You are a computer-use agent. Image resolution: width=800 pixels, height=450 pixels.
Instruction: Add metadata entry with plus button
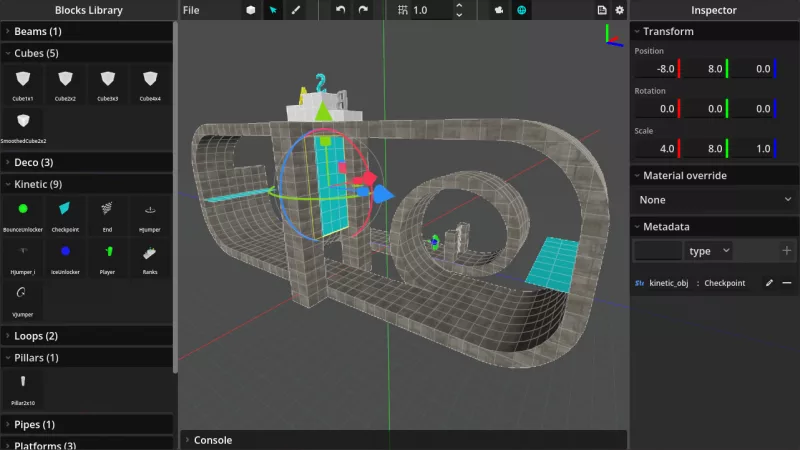tap(786, 251)
